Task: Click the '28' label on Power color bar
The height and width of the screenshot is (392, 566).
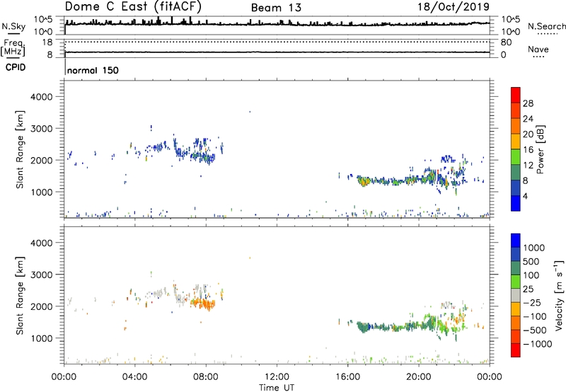Action: [528, 103]
